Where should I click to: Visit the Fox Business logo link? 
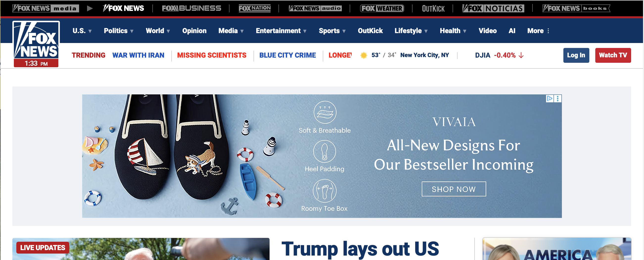tap(191, 8)
